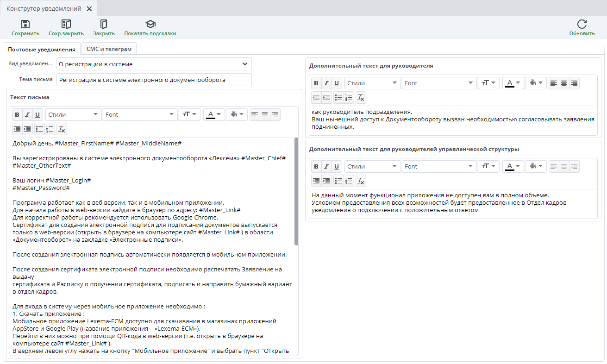The width and height of the screenshot is (607, 364).
Task: Pick text color in текст для руководителя editor
Action: [513, 83]
